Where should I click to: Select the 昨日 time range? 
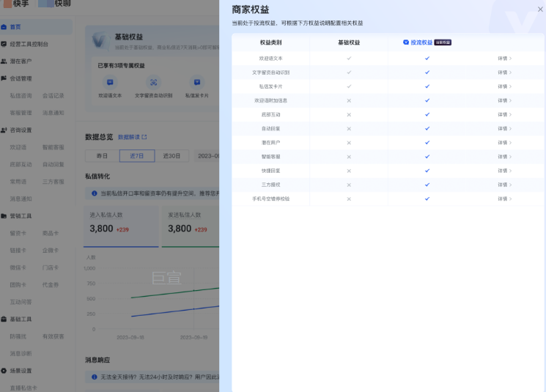[x=102, y=156]
